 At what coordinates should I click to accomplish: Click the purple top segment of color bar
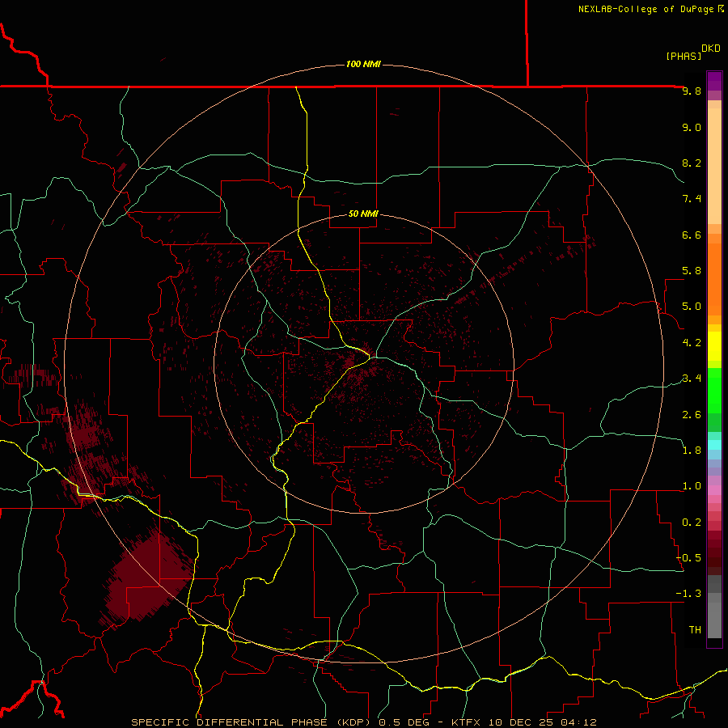point(714,81)
